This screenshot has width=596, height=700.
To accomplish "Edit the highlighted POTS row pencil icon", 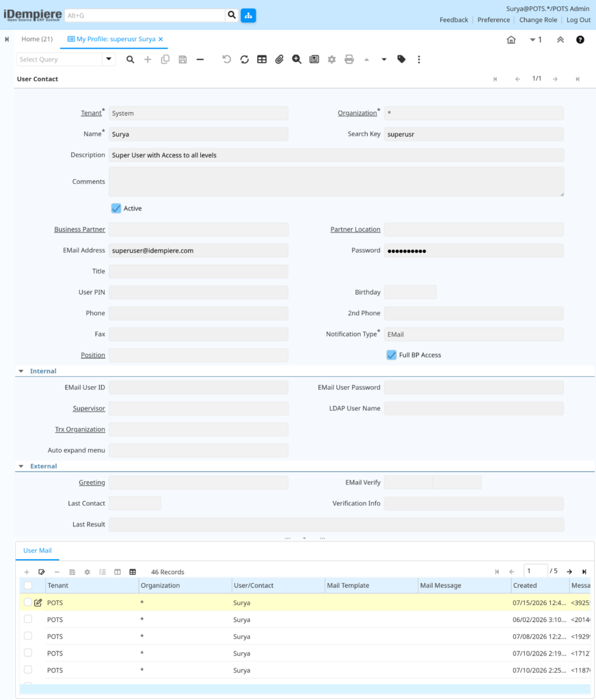I will [38, 603].
